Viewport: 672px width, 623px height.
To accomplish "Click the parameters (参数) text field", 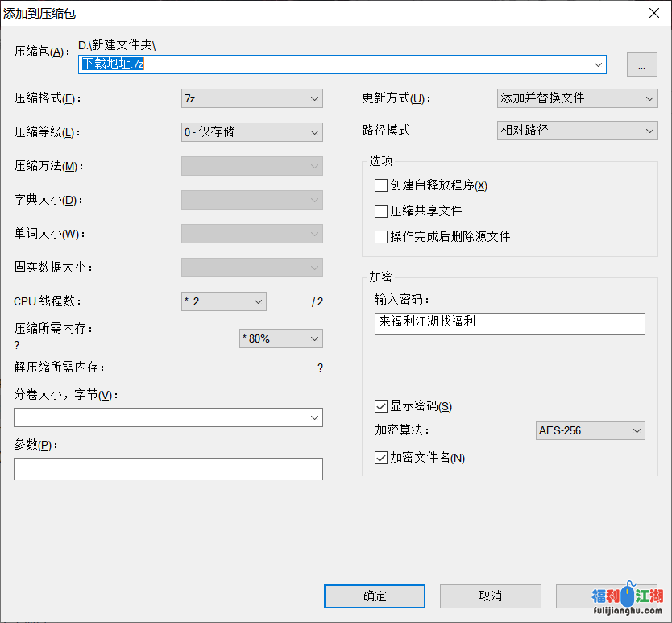I will [168, 469].
